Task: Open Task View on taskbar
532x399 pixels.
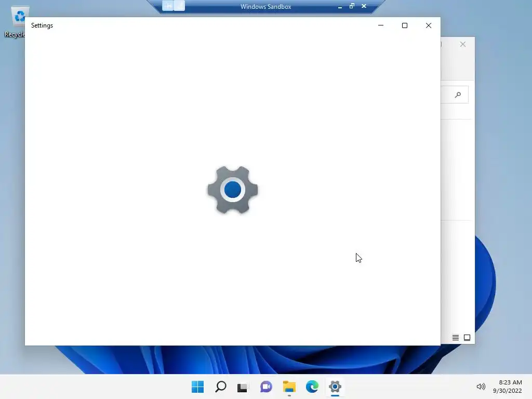Action: [x=242, y=387]
